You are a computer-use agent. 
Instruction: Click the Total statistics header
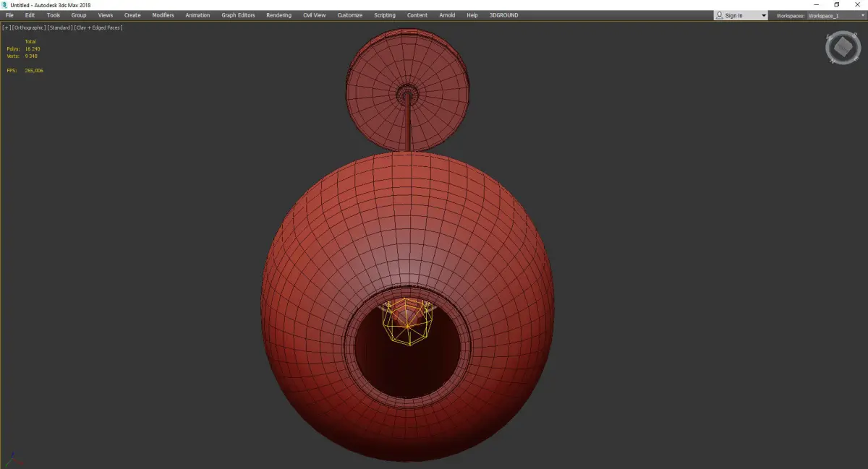click(30, 41)
